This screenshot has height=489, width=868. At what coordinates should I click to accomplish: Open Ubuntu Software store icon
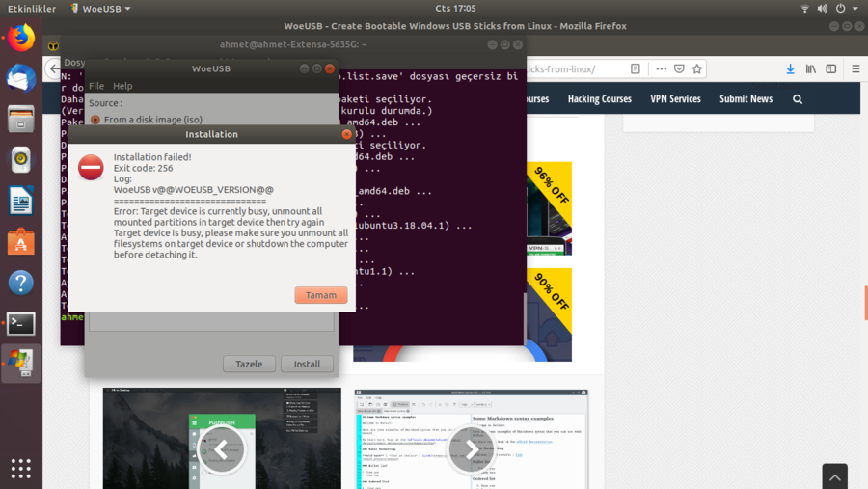(21, 241)
